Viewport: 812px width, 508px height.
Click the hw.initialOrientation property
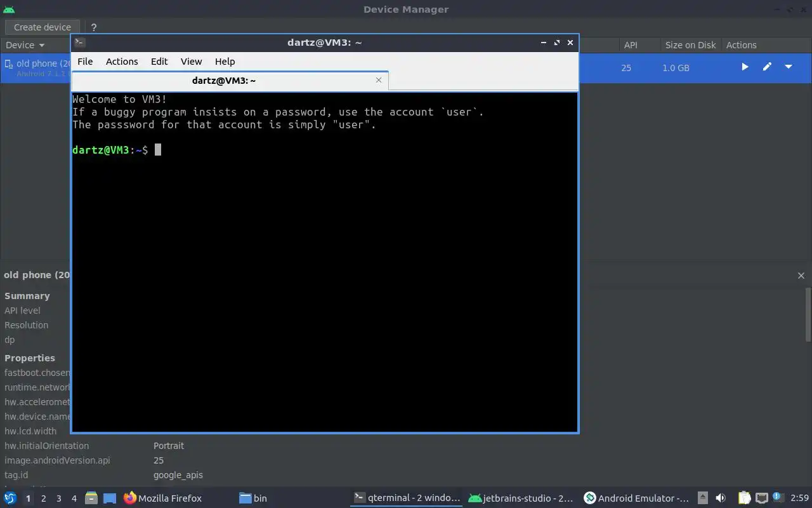point(46,446)
